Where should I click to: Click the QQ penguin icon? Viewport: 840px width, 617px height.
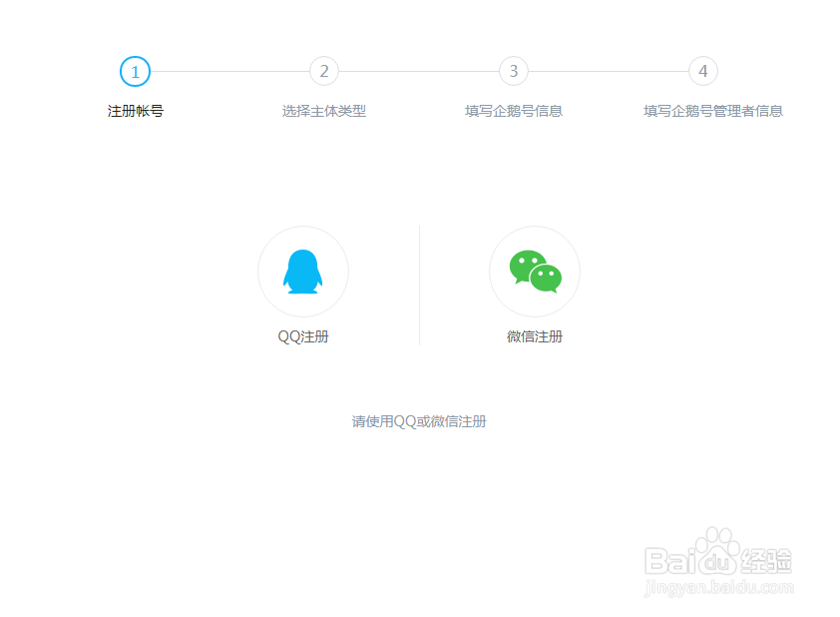pos(302,272)
